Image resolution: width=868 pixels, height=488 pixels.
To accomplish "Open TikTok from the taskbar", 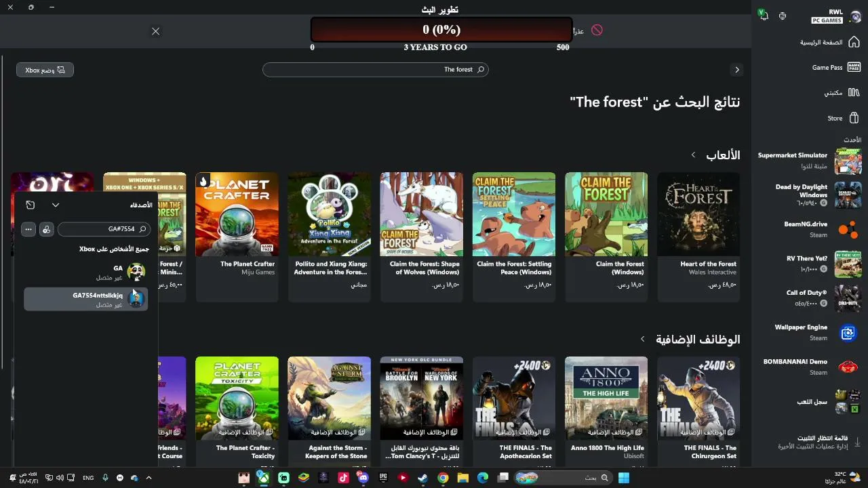I will (x=343, y=478).
